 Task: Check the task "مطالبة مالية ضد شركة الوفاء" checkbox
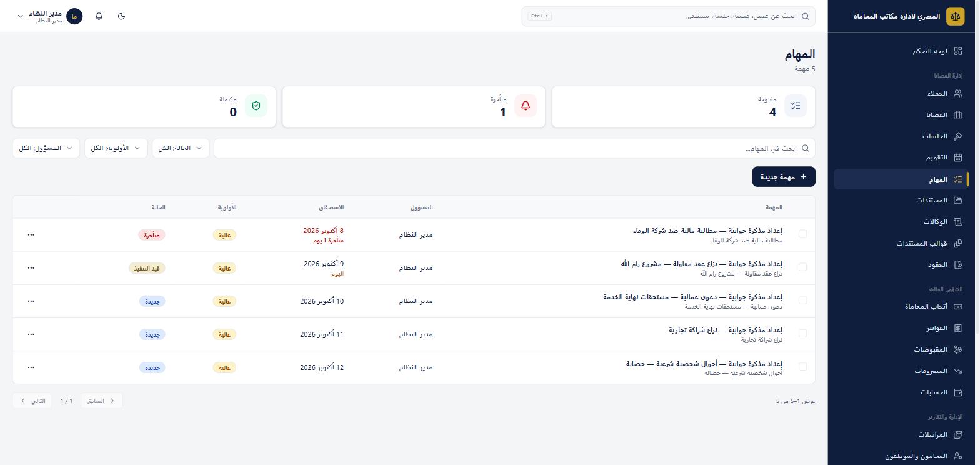pos(802,234)
